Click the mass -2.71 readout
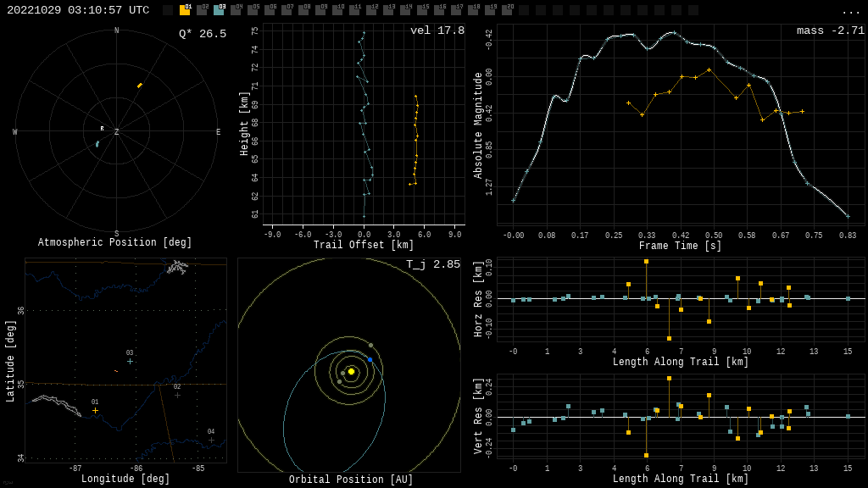This screenshot has height=488, width=868. (830, 30)
